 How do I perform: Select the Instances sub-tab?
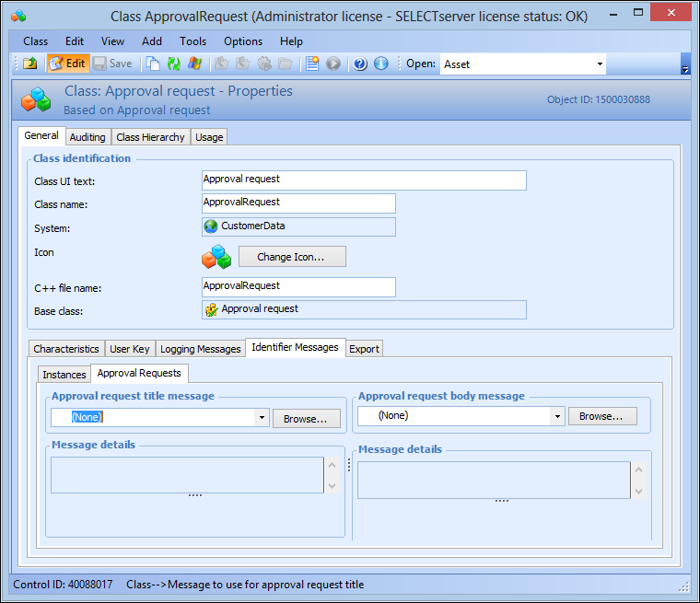64,375
